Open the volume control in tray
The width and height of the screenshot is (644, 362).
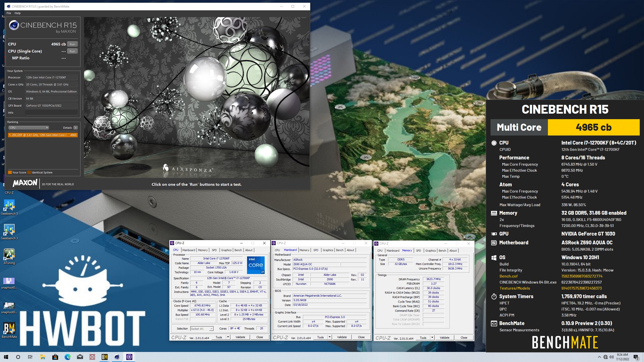612,357
